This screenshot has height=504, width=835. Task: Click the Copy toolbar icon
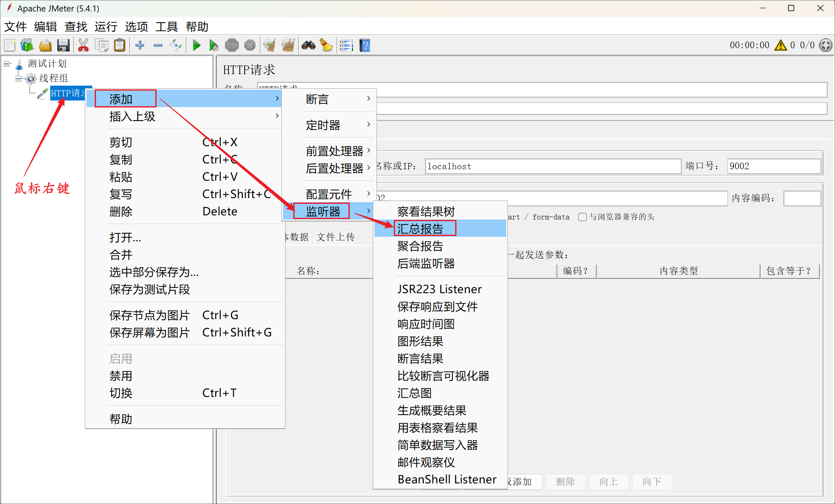(101, 45)
